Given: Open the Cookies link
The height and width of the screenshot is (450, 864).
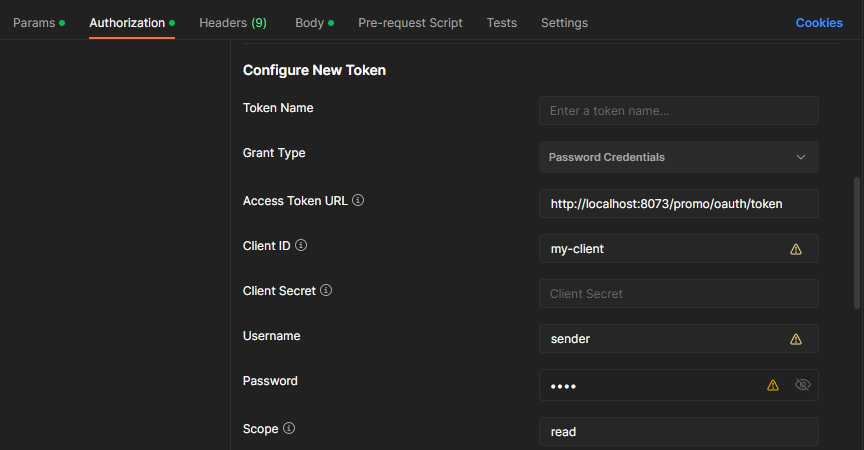Looking at the screenshot, I should 819,22.
